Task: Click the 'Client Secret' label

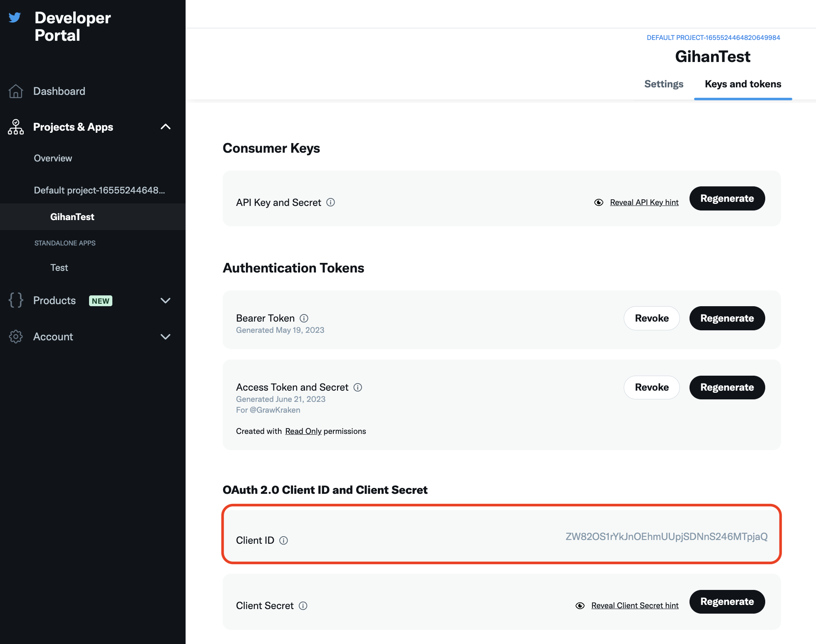Action: pos(265,606)
